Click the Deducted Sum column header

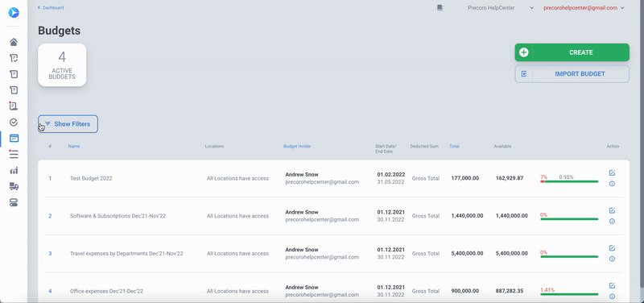[x=424, y=147]
